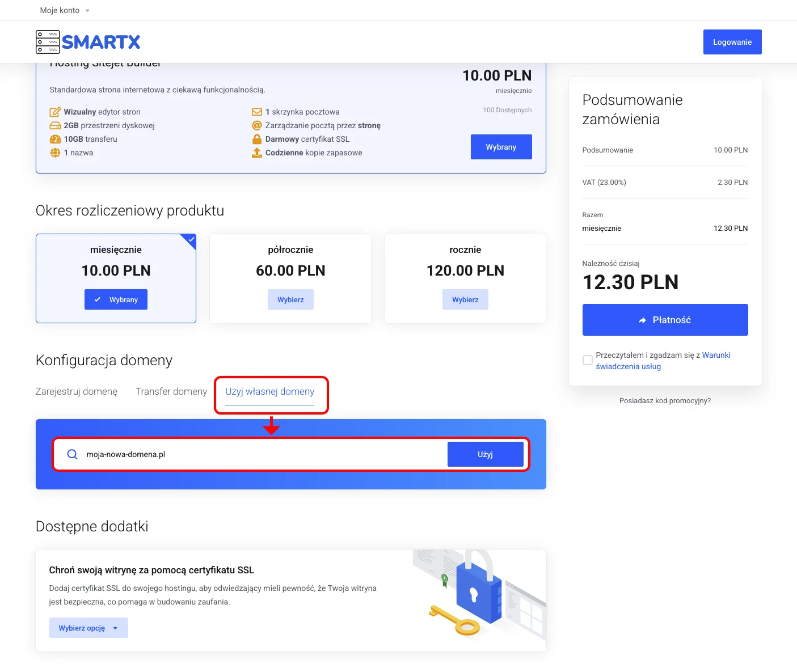Choose the półrocznie 60.00 PLN plan

290,299
